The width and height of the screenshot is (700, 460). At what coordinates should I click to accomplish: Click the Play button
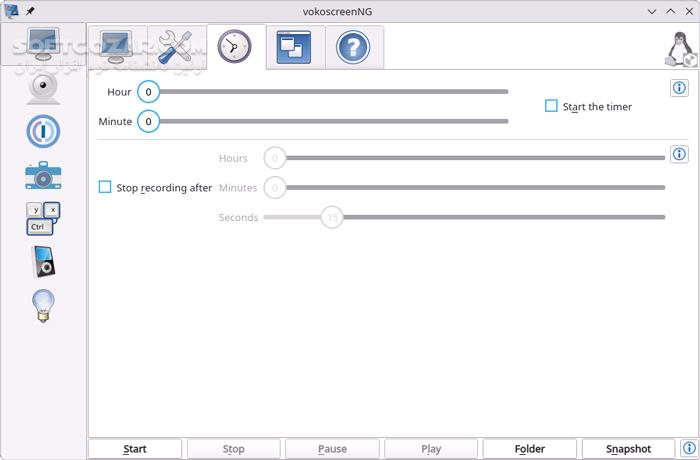[x=431, y=448]
